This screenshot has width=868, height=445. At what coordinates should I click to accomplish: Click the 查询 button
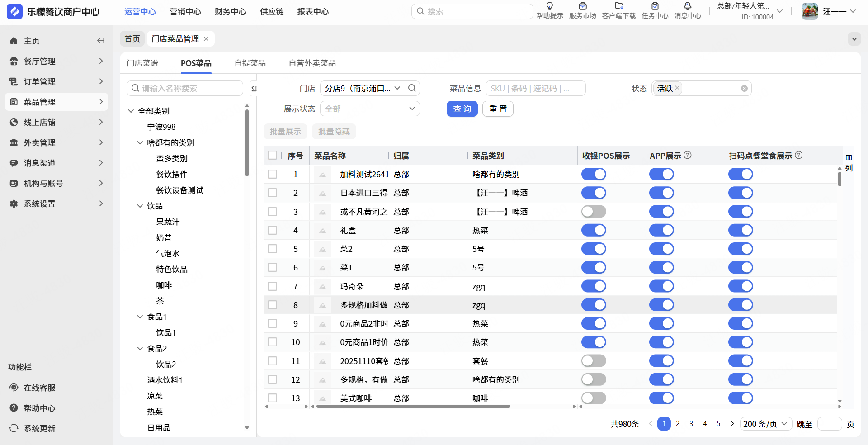(462, 109)
